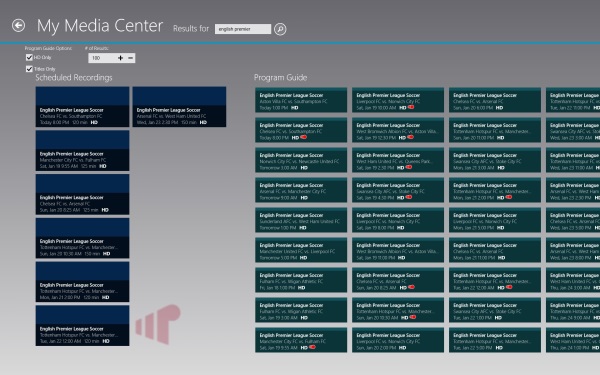Click record icon on guide Chelsea vs. Arsenal 8:25 AM tile
This screenshot has height=375, width=600.
tap(411, 287)
